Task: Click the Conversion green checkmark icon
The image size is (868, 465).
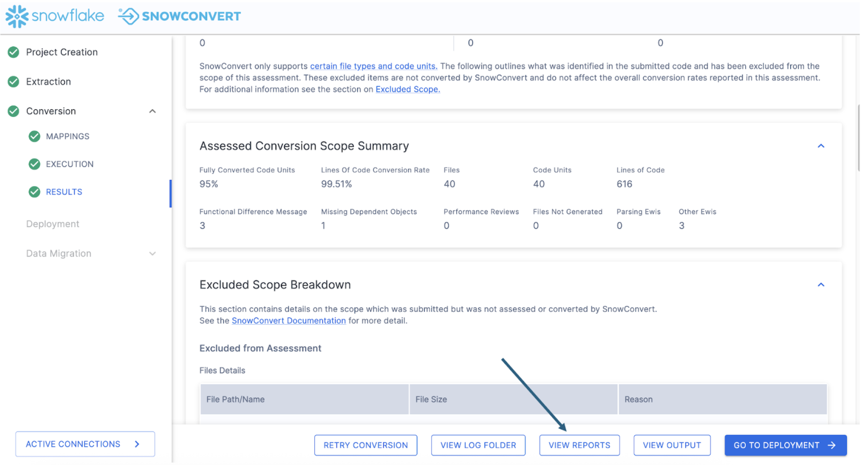Action: (x=14, y=112)
